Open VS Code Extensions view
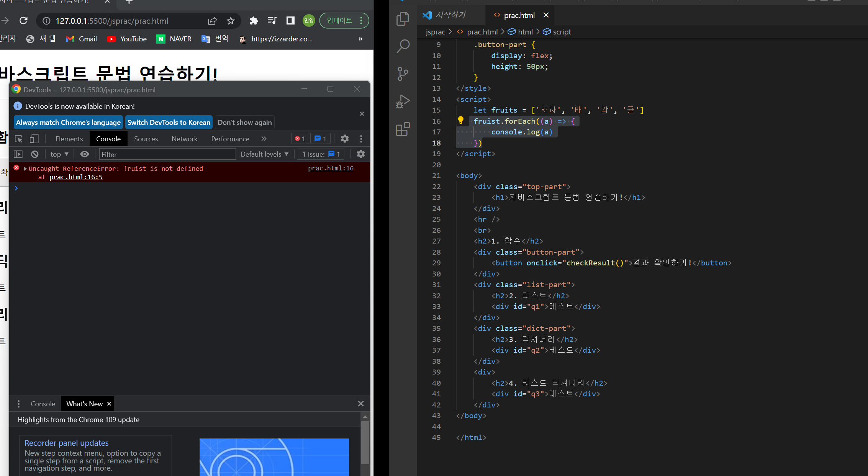868x476 pixels. [x=403, y=129]
